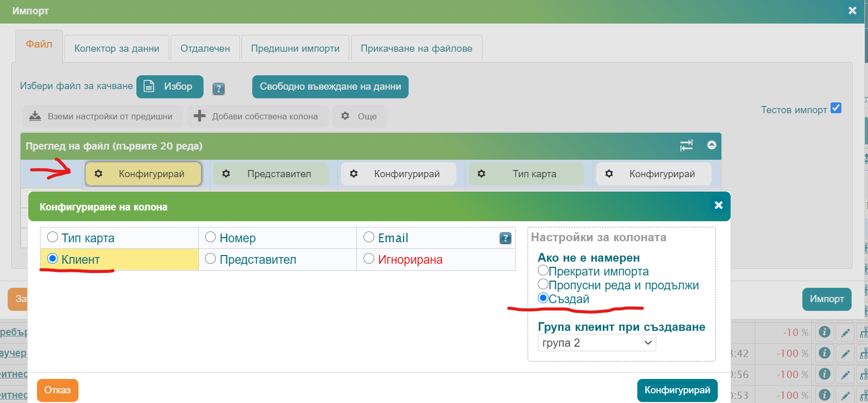Edit pencil icon in the -10 % row
Image resolution: width=868 pixels, height=403 pixels.
(x=845, y=333)
